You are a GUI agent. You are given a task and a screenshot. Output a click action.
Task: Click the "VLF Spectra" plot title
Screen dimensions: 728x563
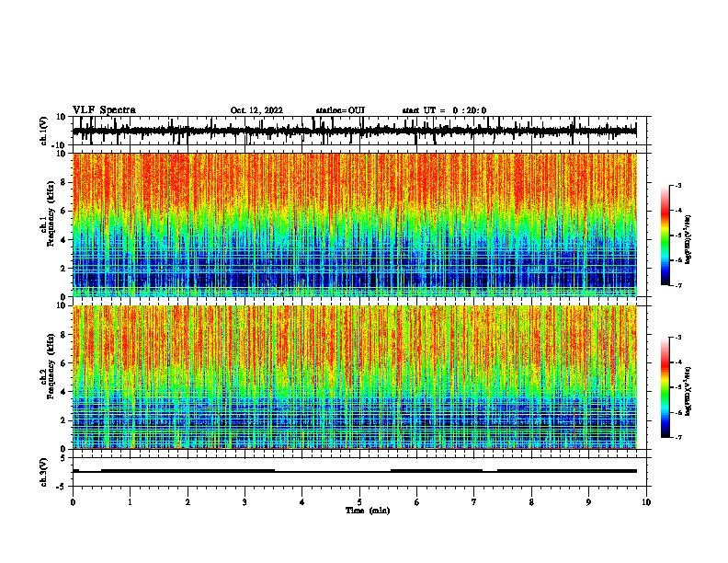tap(104, 110)
